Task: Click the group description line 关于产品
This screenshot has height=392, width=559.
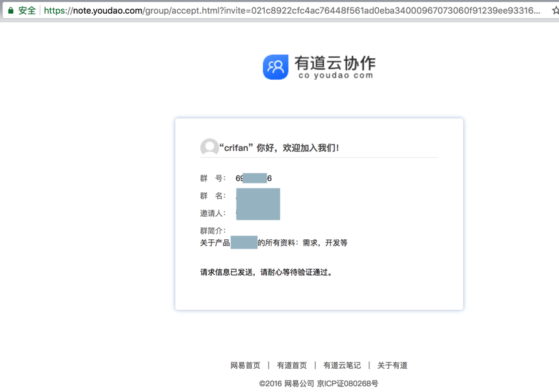Action: click(x=274, y=242)
